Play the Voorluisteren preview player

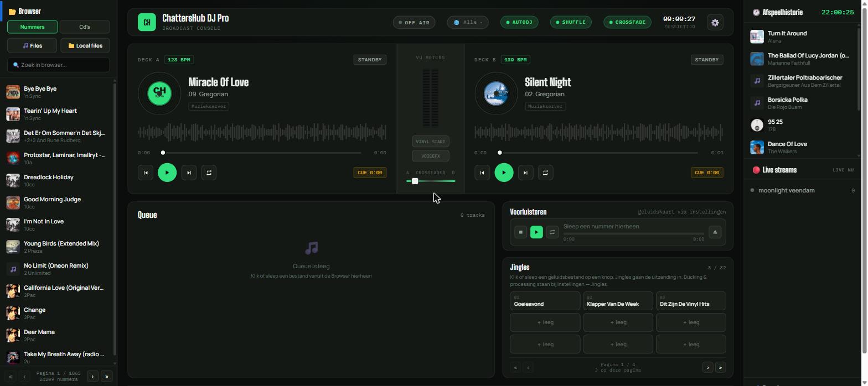pyautogui.click(x=536, y=232)
